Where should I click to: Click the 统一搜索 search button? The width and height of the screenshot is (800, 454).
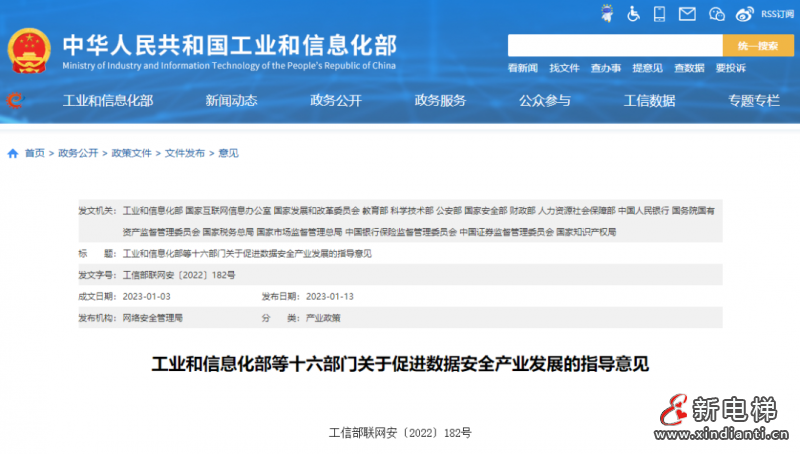758,45
